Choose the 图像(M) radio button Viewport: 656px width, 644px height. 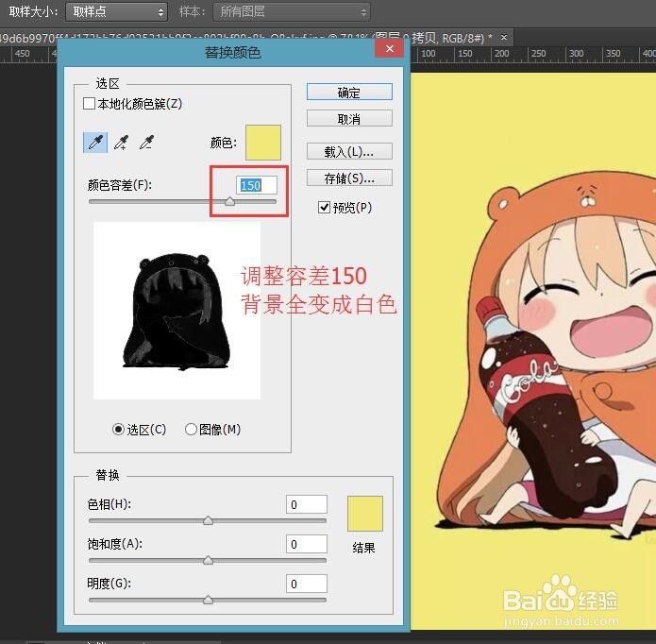click(191, 430)
